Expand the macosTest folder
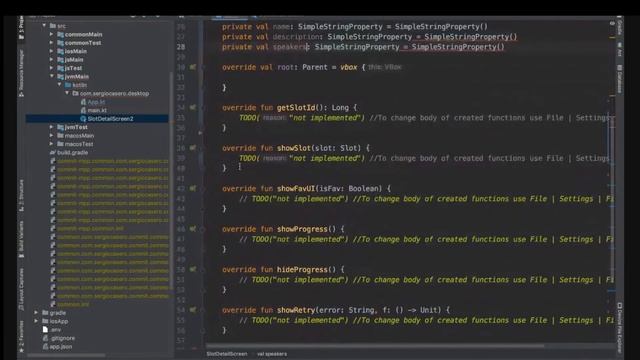The image size is (640, 360). click(x=51, y=144)
